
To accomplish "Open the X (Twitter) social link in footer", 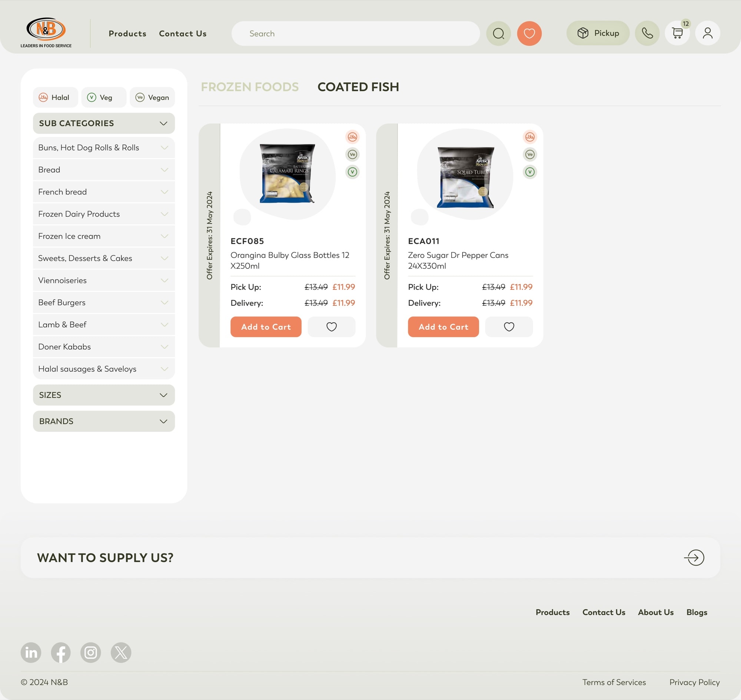I will 121,653.
